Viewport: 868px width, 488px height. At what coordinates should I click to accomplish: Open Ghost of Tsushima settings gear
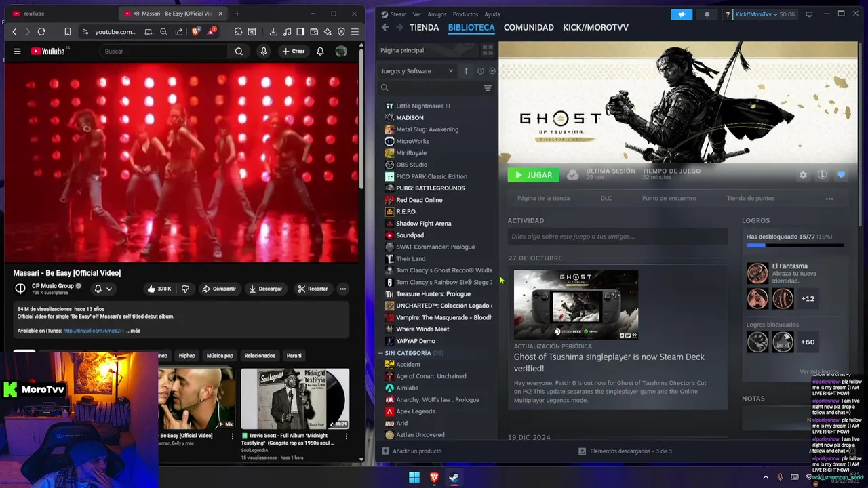pos(804,175)
